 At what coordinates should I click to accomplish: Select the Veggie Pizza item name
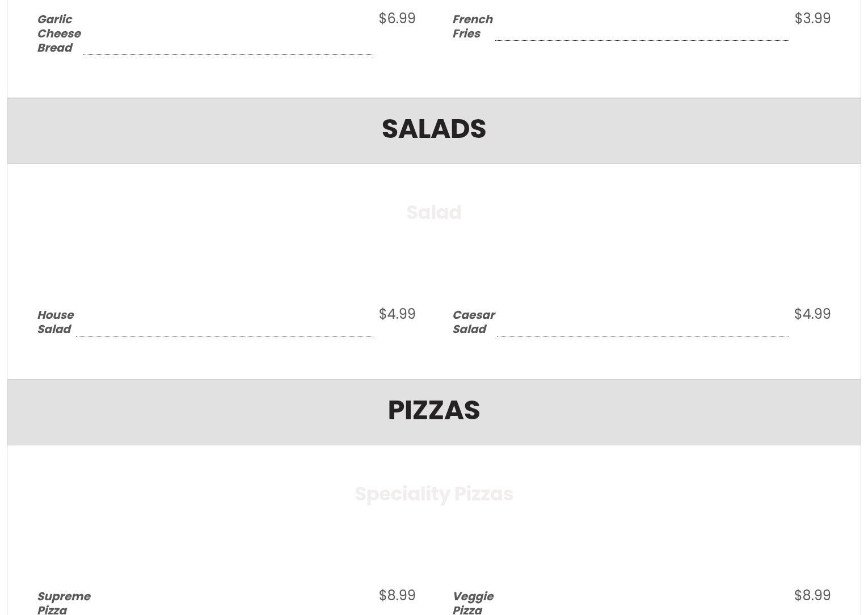coord(473,603)
